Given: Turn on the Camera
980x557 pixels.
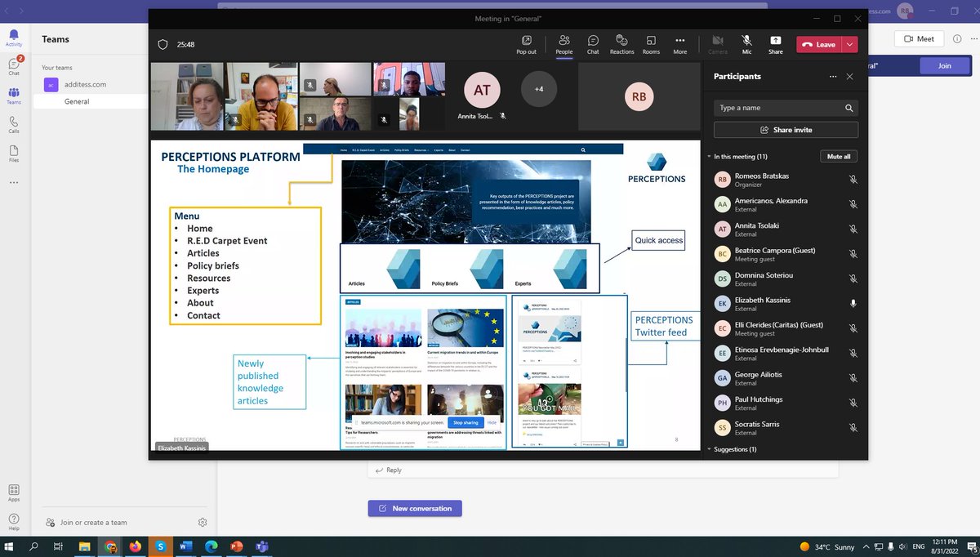Looking at the screenshot, I should 718,44.
